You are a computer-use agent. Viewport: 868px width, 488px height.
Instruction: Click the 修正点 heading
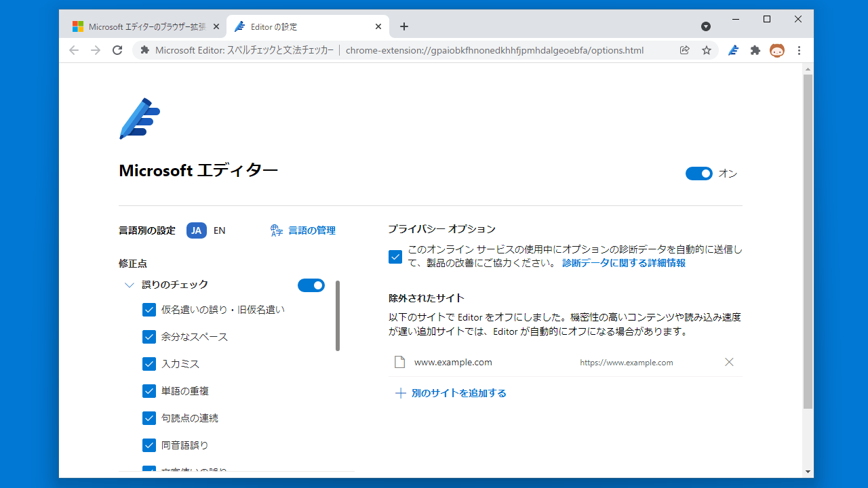point(133,263)
